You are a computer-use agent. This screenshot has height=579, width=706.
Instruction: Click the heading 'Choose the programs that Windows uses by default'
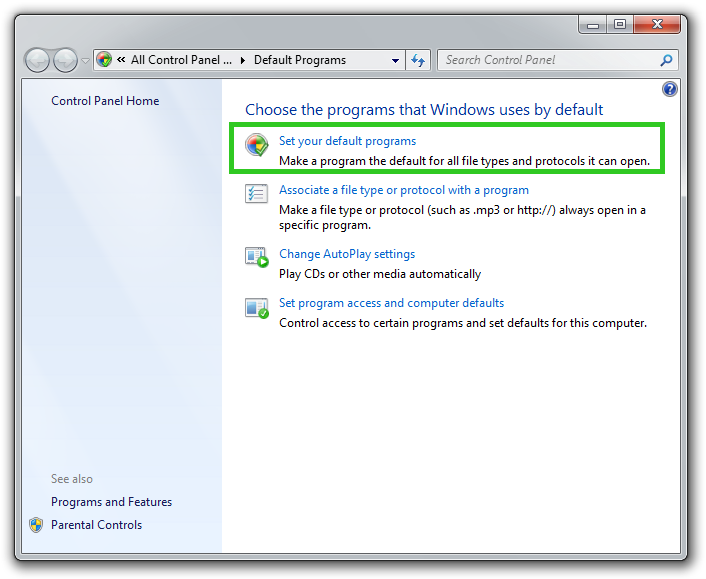point(424,110)
